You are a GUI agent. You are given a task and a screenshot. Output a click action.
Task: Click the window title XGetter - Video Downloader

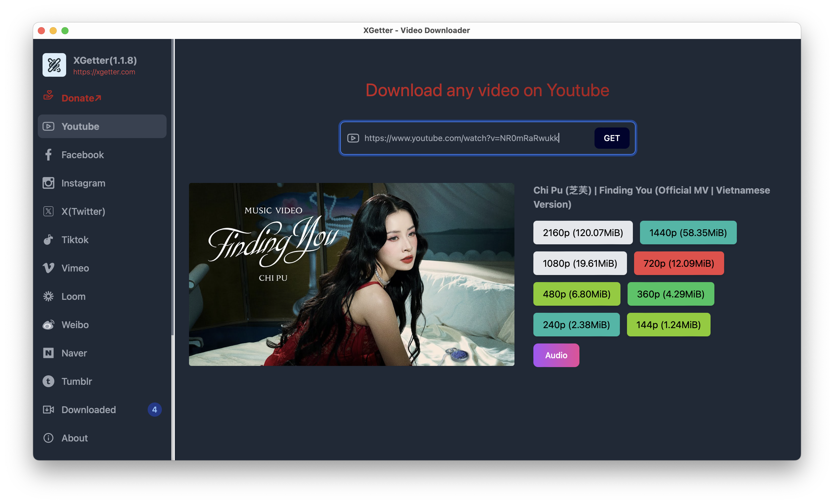click(x=417, y=30)
